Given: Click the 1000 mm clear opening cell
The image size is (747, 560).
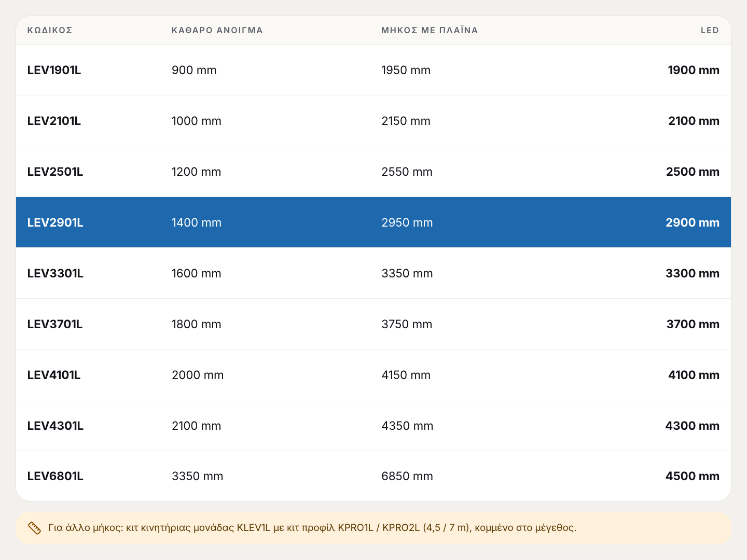Looking at the screenshot, I should (x=197, y=121).
